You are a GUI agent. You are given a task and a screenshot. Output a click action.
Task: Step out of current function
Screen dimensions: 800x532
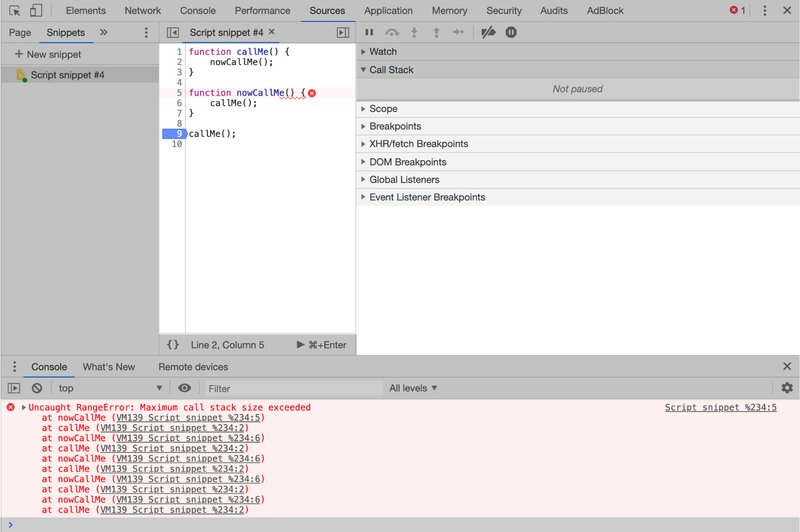[x=436, y=32]
